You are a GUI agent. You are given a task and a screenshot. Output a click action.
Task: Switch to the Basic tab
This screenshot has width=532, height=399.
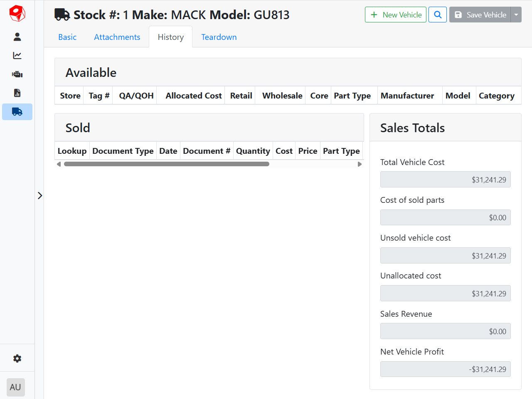67,37
